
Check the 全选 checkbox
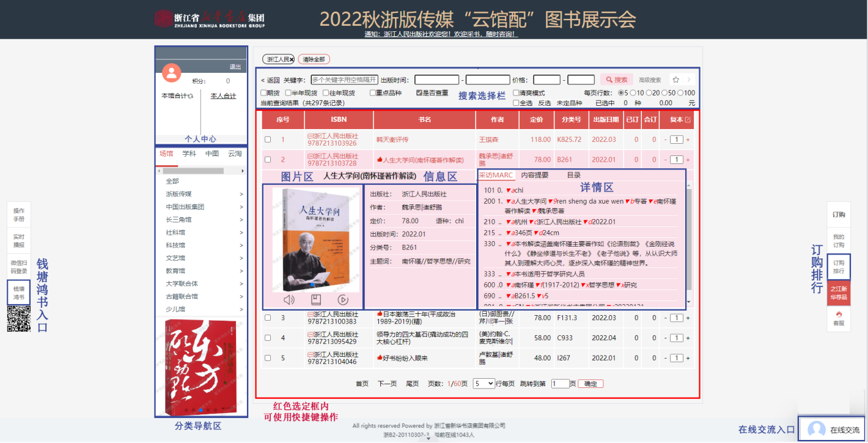[x=516, y=103]
